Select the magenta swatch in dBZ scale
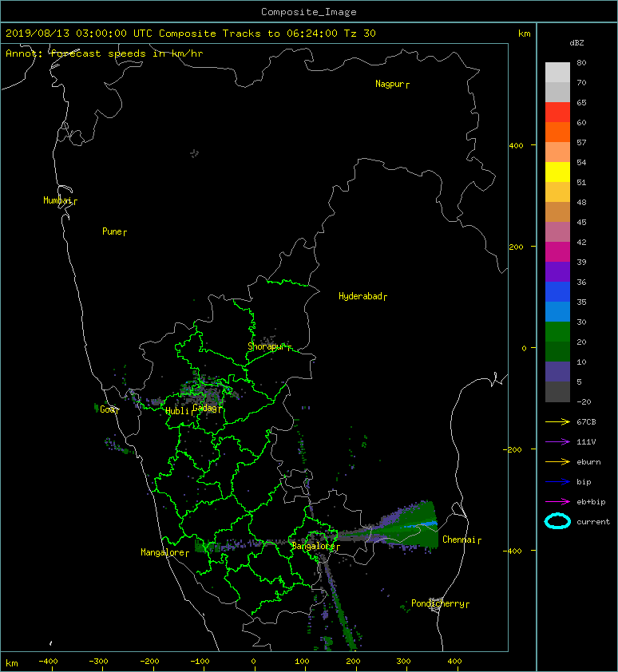618x672 pixels. click(557, 251)
